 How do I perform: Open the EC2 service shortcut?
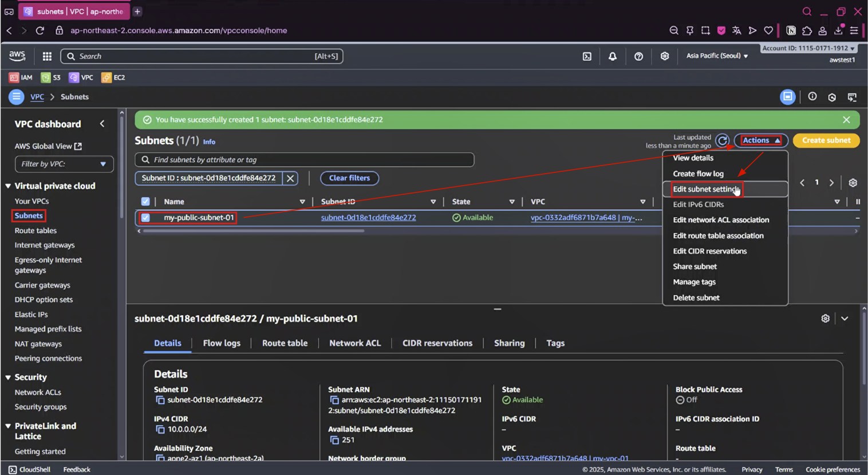coord(113,77)
